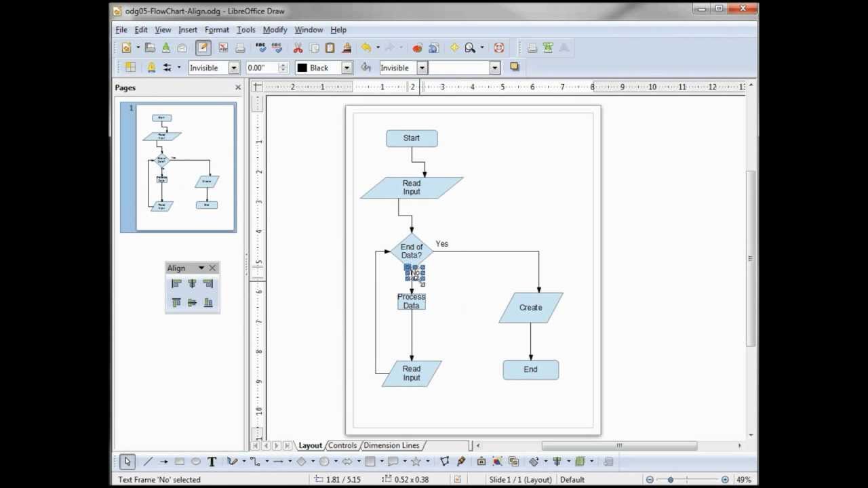The height and width of the screenshot is (488, 868).
Task: Close the Pages panel
Action: (238, 87)
